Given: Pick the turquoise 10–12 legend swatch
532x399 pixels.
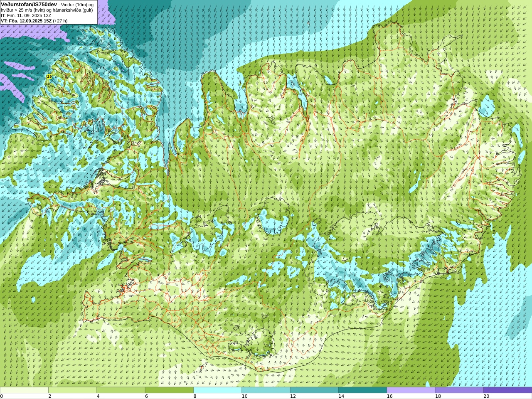Looking at the screenshot, I should point(266,390).
